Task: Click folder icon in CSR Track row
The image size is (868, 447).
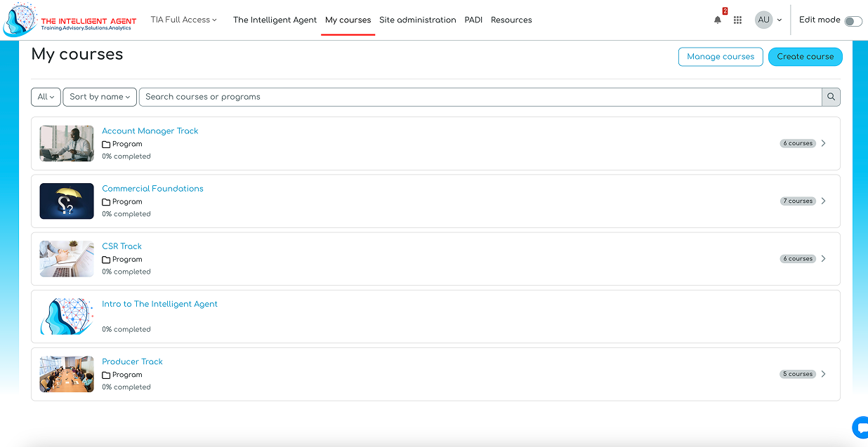Action: click(106, 260)
